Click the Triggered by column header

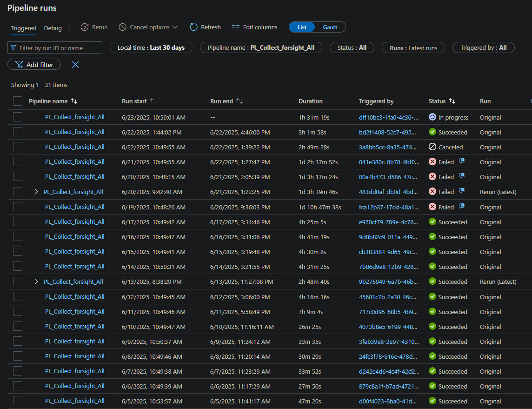click(x=376, y=101)
